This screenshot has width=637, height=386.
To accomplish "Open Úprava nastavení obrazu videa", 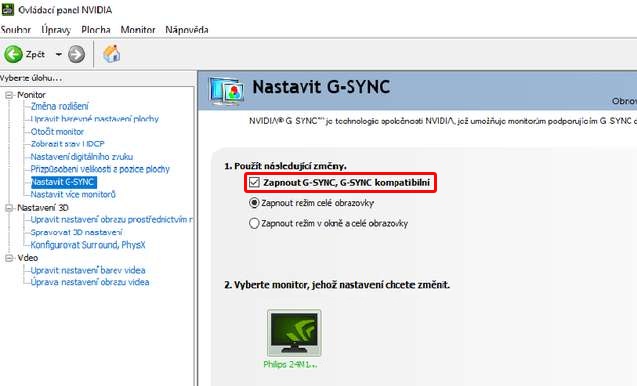I will 90,282.
